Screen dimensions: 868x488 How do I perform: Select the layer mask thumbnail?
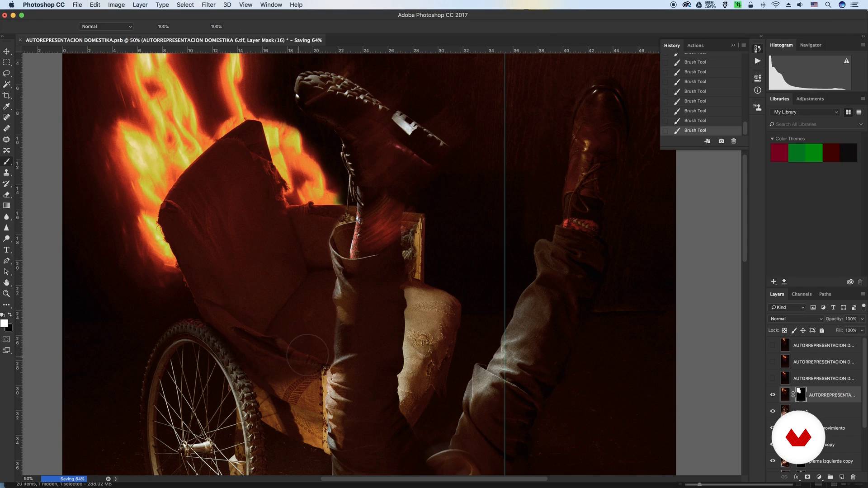coord(801,394)
